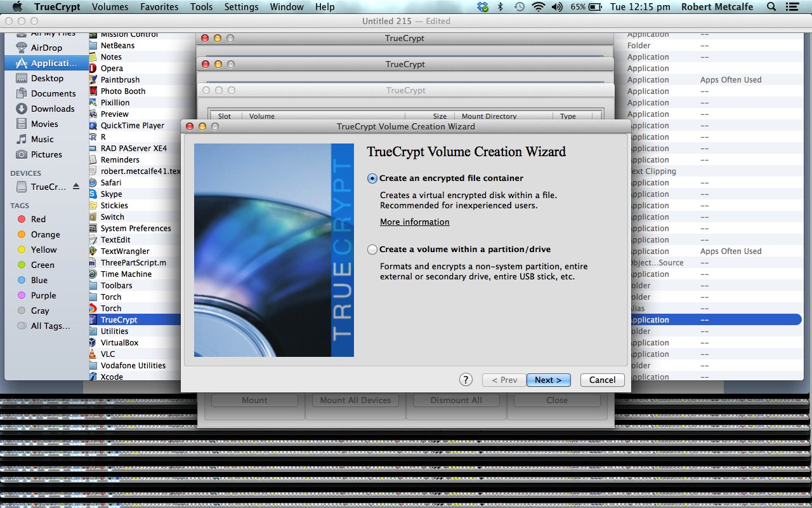Select the Yellow tag

pos(44,250)
